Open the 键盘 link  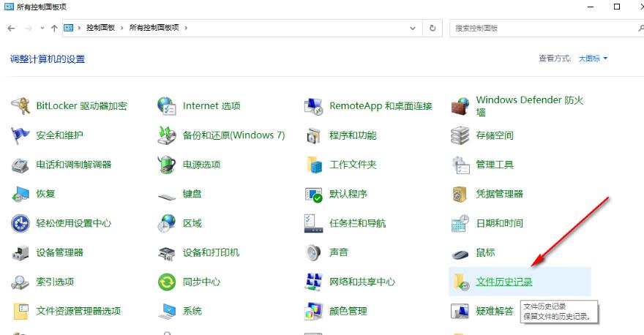[192, 194]
